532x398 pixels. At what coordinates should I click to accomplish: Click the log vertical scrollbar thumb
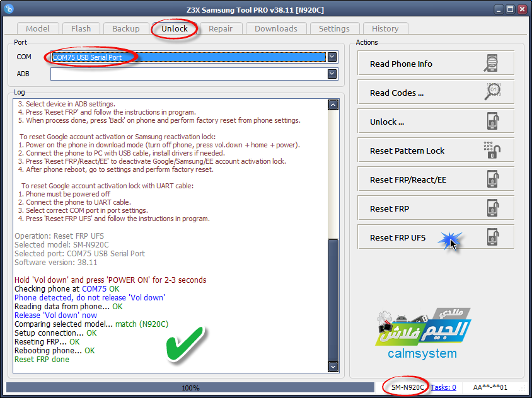pyautogui.click(x=333, y=300)
